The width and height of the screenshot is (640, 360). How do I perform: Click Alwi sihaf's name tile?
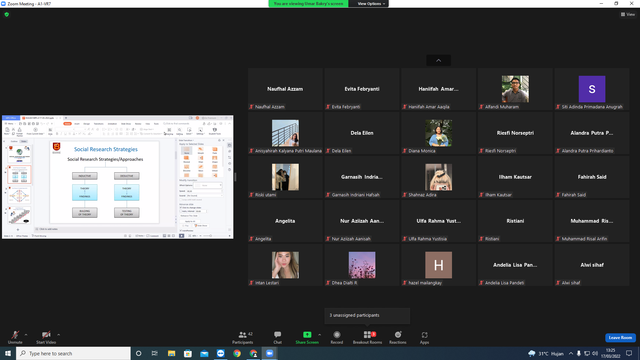coord(592,265)
